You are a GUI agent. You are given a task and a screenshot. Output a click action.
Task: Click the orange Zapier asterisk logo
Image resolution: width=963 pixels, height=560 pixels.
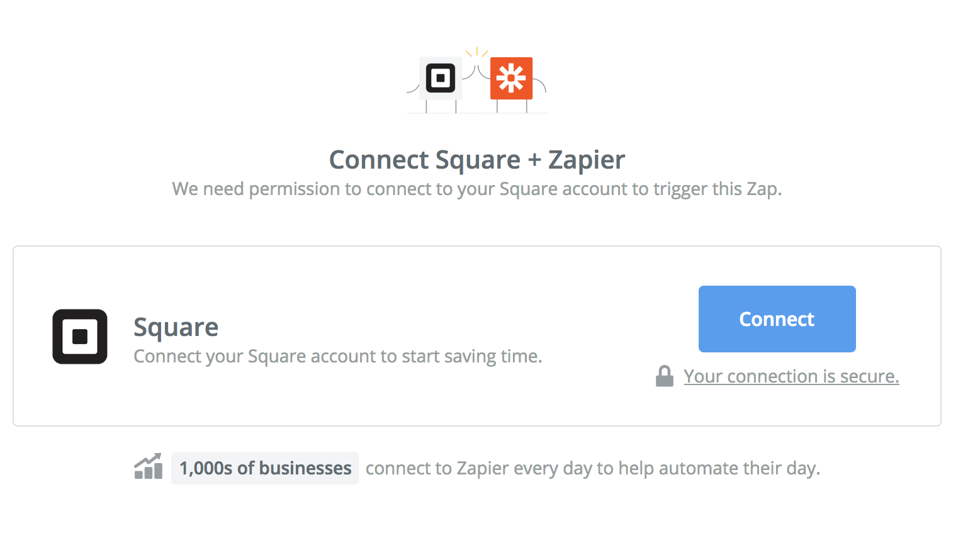pos(511,79)
